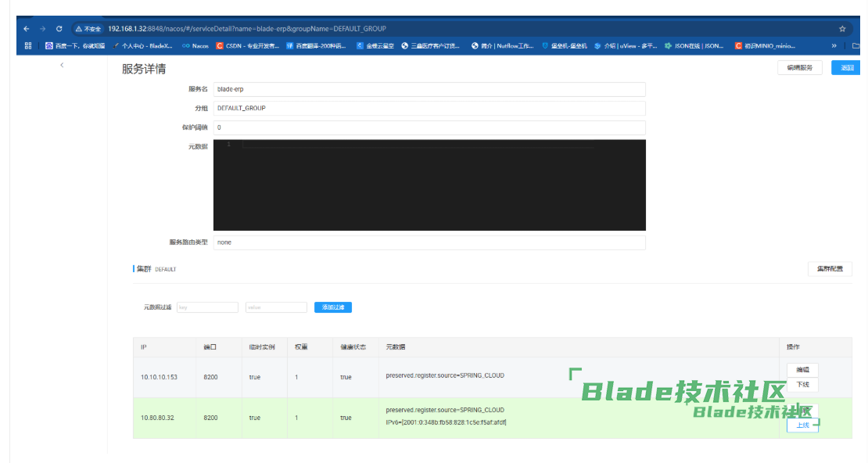The width and height of the screenshot is (868, 463).
Task: Click the 不安全 site security indicator
Action: (88, 28)
